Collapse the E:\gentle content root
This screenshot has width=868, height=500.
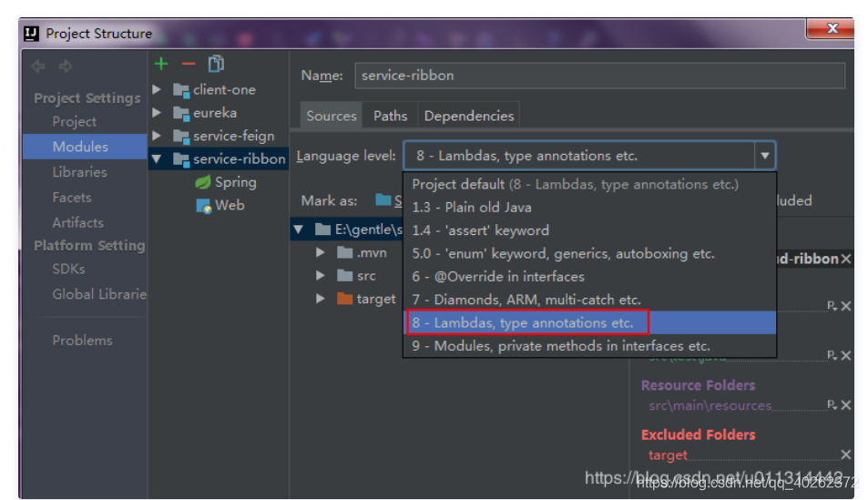(299, 230)
